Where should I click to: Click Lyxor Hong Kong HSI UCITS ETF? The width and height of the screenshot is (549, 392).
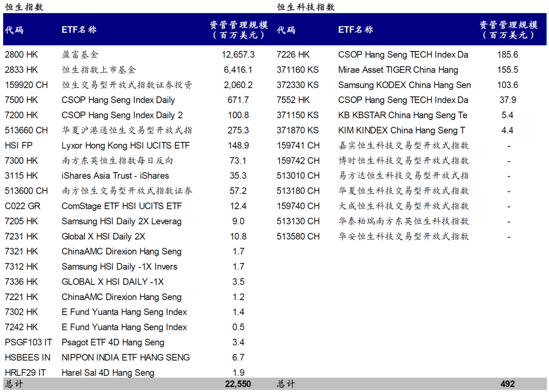click(126, 145)
